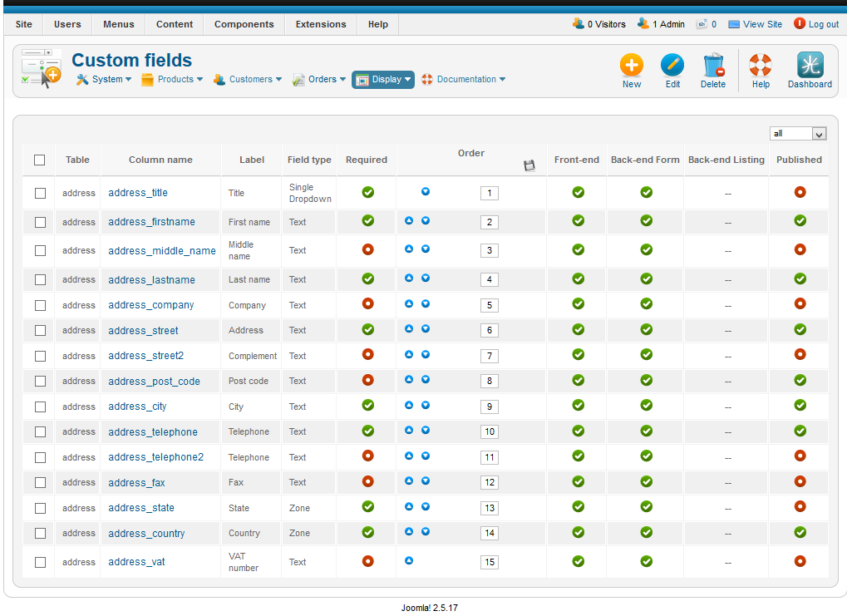
Task: Move address_firstname down with arrow icon
Action: [x=426, y=221]
